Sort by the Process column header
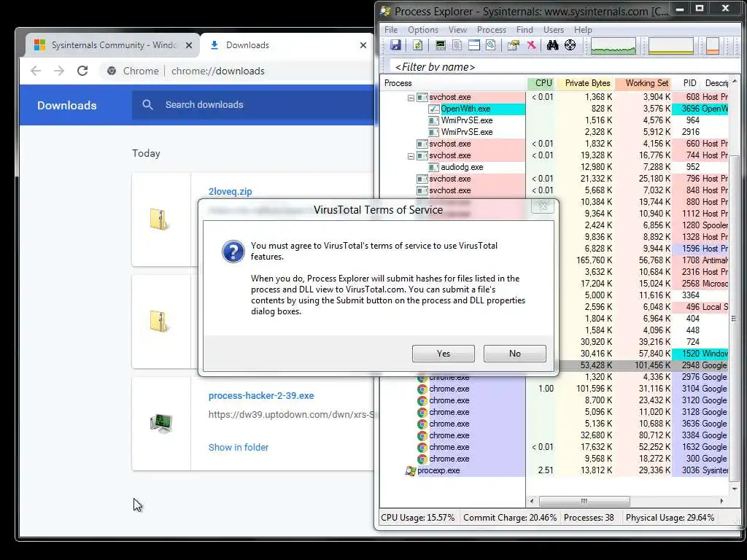 [x=453, y=83]
